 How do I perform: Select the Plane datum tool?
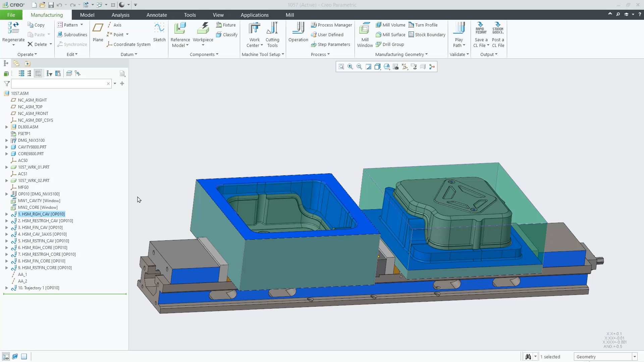point(98,32)
